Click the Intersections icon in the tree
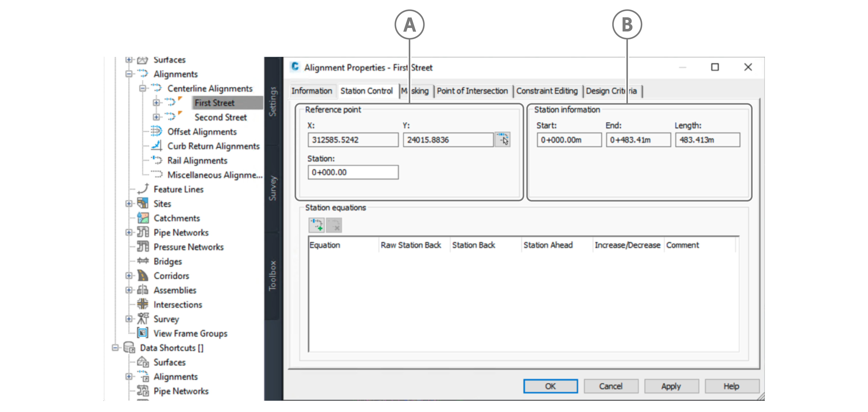Viewport: 868px width, 412px height. (x=143, y=305)
